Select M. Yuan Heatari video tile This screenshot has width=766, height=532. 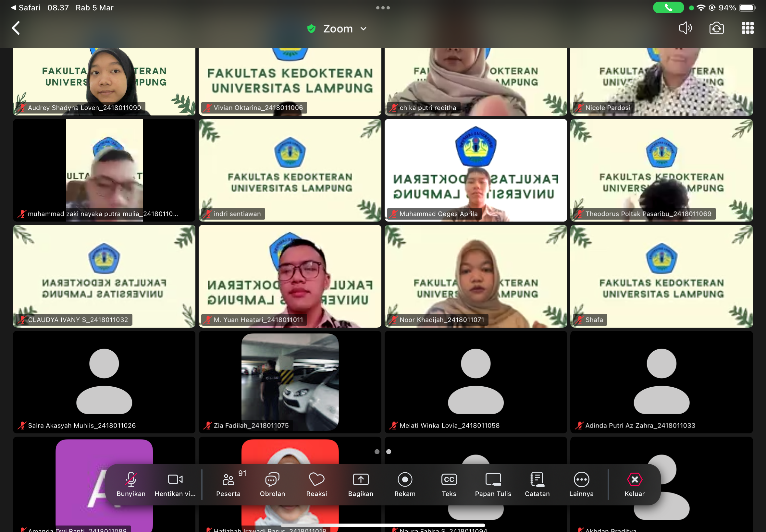click(x=290, y=276)
